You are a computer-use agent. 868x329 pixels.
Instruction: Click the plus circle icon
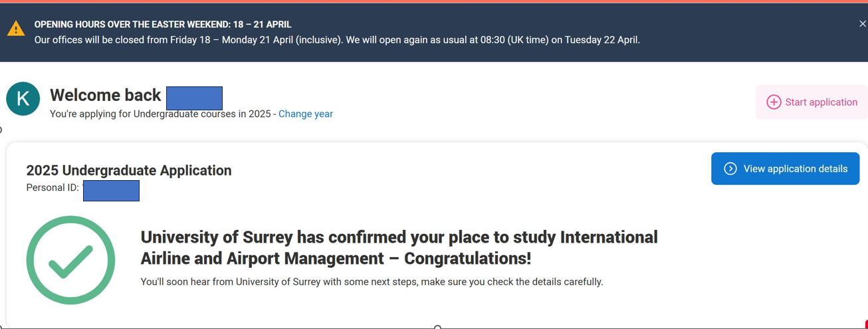[x=774, y=102]
